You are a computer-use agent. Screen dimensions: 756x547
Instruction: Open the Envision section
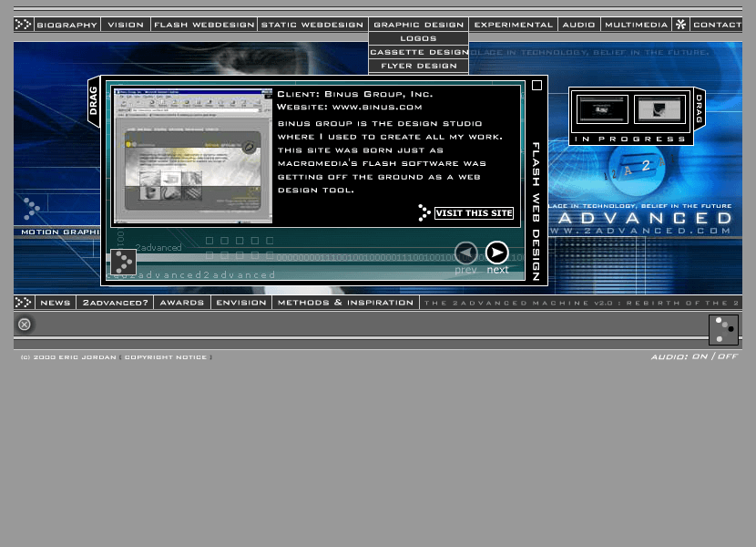pyautogui.click(x=241, y=303)
